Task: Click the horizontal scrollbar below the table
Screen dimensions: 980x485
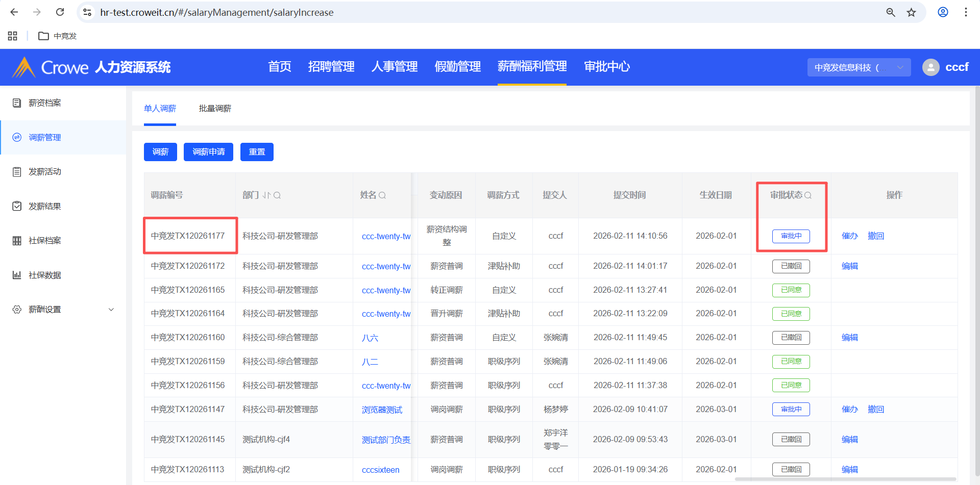Action: [x=845, y=479]
